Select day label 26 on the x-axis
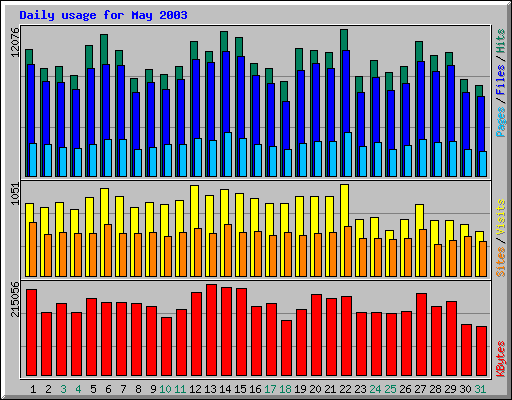 pos(405,389)
